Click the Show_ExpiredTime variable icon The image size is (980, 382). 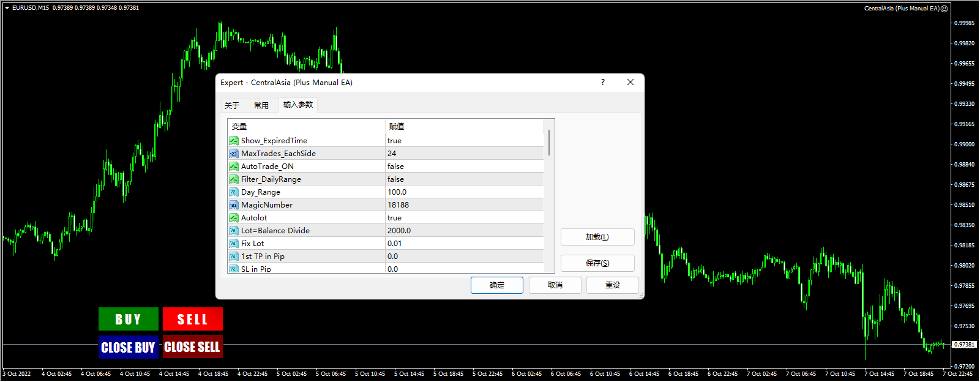coord(234,141)
